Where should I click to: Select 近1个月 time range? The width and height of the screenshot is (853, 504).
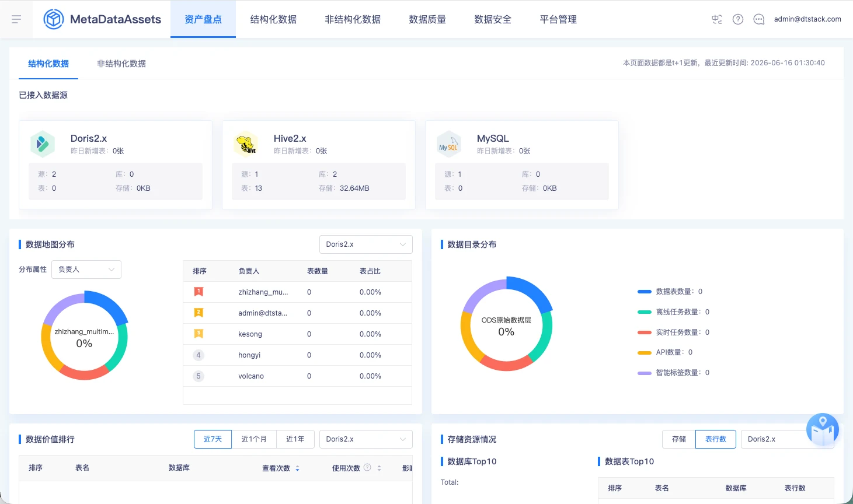point(254,439)
